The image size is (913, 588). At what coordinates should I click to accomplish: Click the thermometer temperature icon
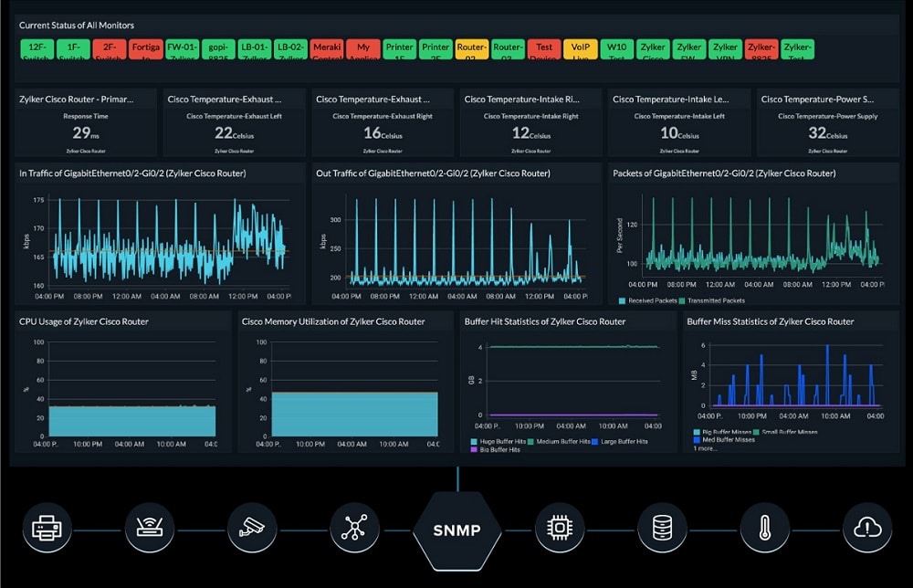[765, 529]
